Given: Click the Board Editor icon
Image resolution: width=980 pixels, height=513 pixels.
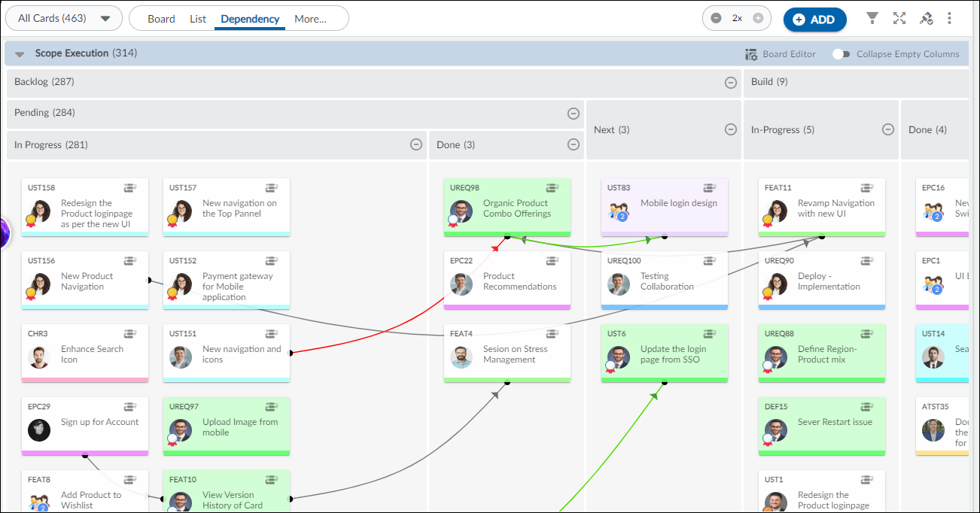Looking at the screenshot, I should [750, 53].
